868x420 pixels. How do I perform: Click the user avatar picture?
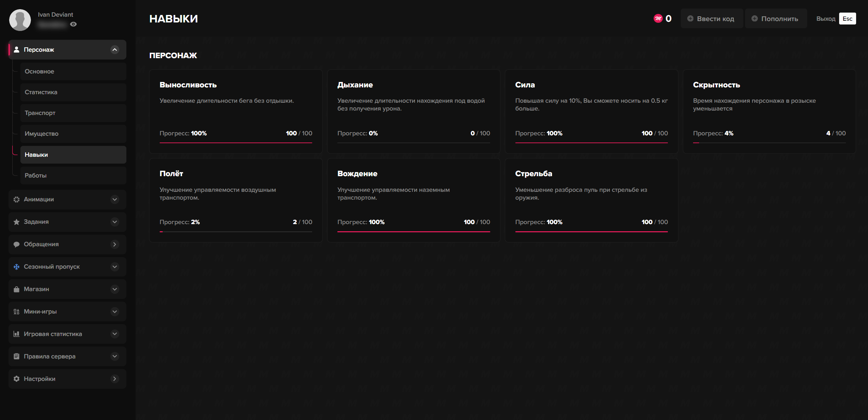click(20, 20)
